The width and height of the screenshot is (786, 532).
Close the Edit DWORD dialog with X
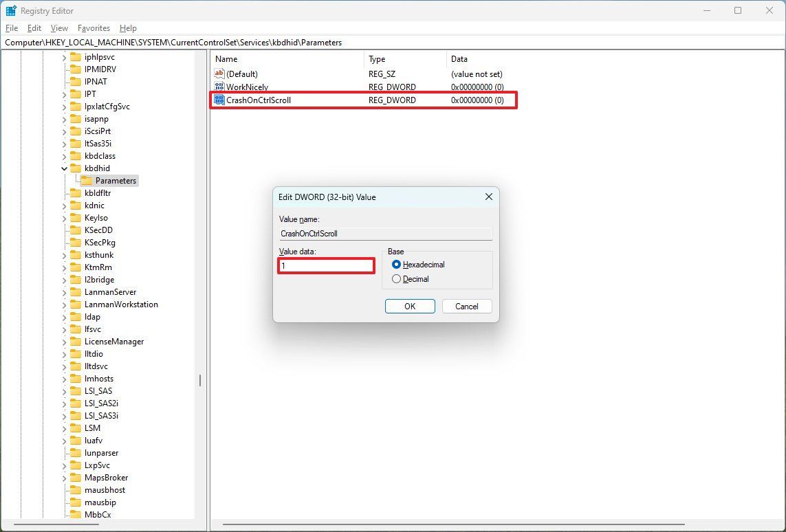489,197
